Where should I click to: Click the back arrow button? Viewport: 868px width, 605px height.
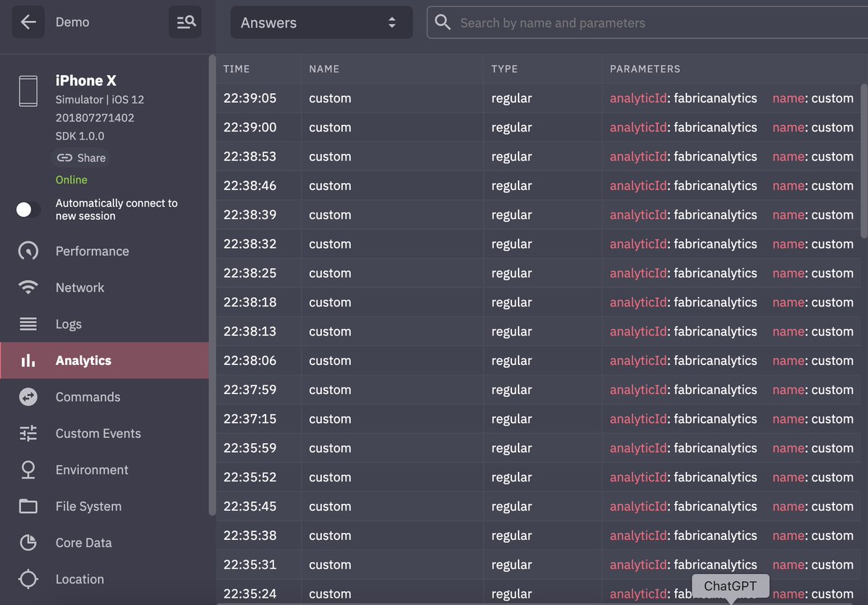(28, 22)
